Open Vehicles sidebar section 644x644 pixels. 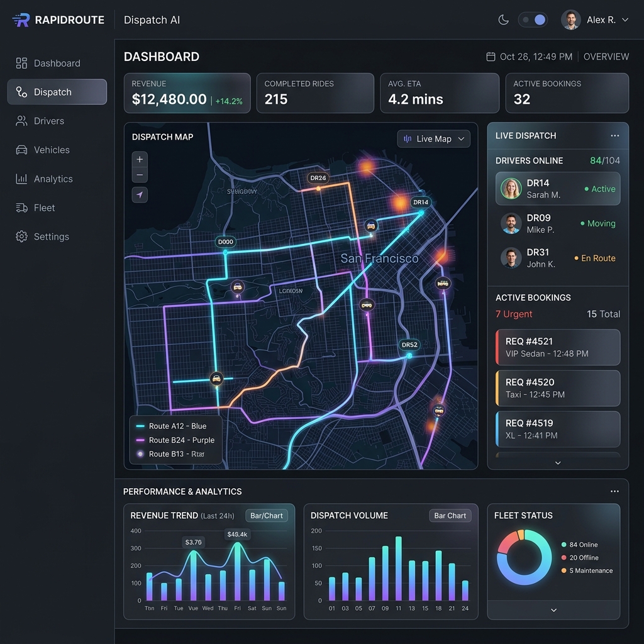point(57,150)
